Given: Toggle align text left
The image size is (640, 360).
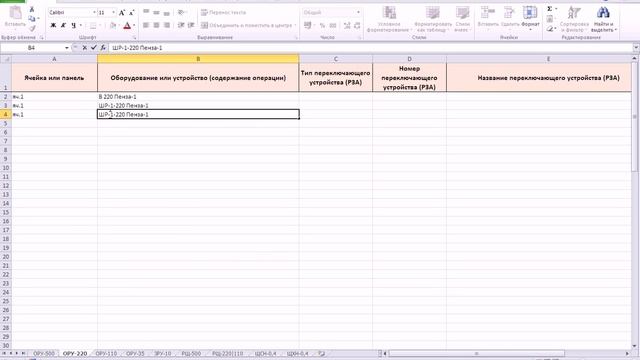Looking at the screenshot, I should click(146, 25).
